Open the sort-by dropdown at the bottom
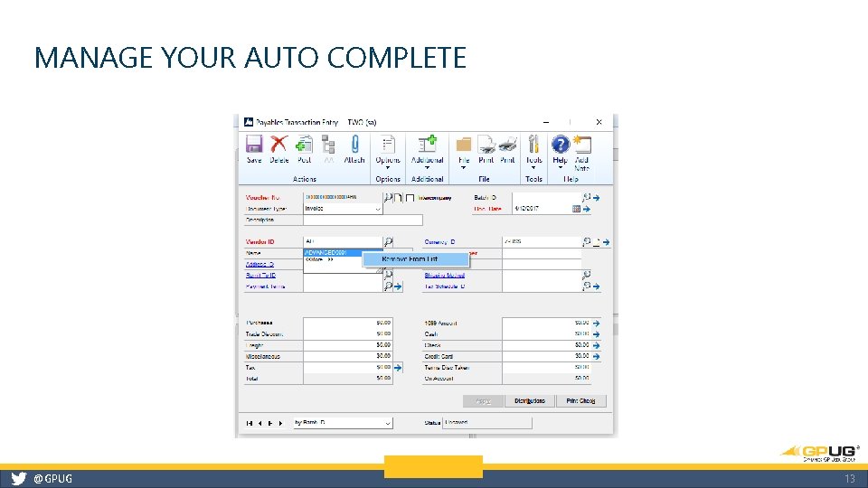The image size is (868, 488). [388, 423]
